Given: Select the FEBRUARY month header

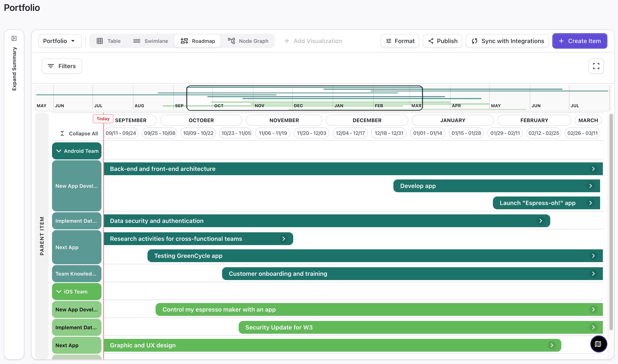Looking at the screenshot, I should (x=534, y=120).
